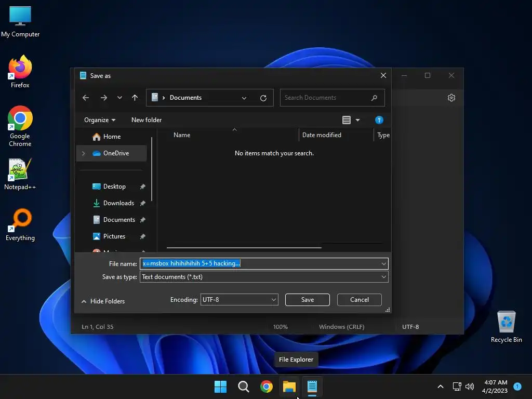Open Notepad settings gear icon

451,98
